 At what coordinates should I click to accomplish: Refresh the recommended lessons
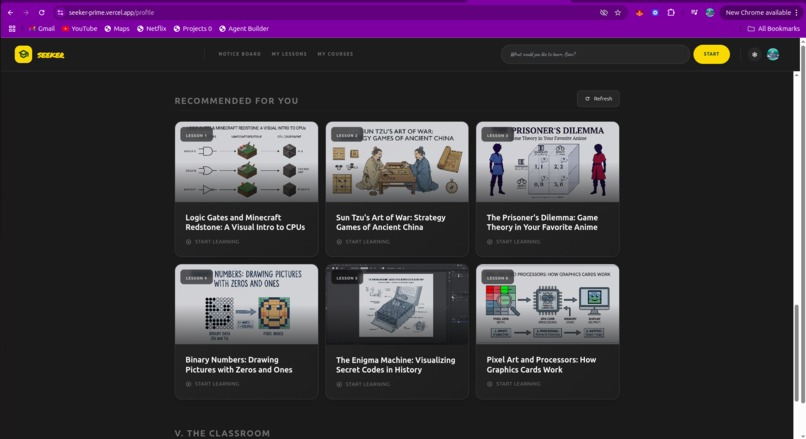pos(598,99)
